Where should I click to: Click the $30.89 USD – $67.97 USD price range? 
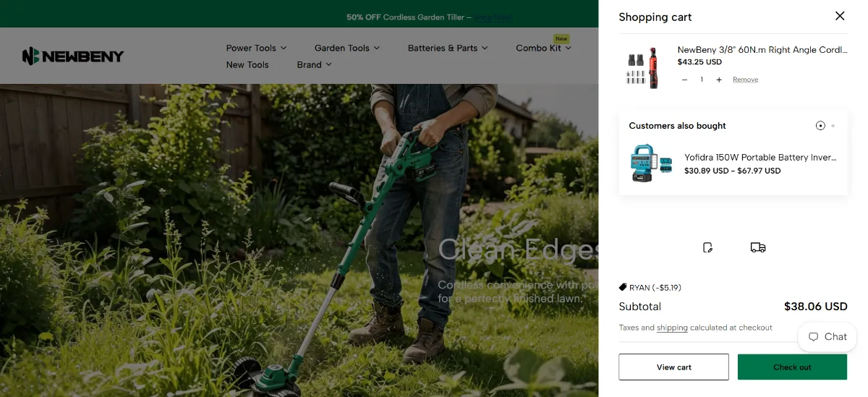(732, 171)
